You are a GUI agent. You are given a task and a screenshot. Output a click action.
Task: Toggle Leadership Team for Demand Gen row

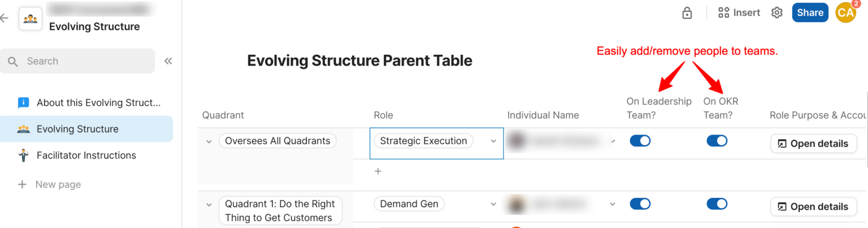(640, 204)
